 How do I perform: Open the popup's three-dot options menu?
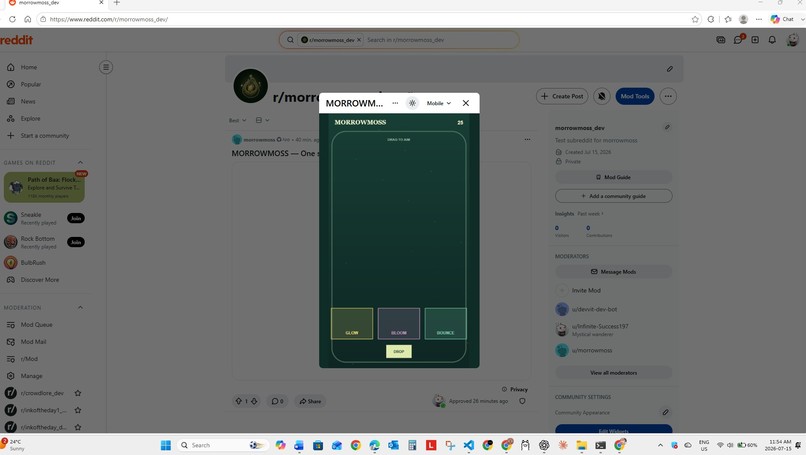(x=395, y=103)
